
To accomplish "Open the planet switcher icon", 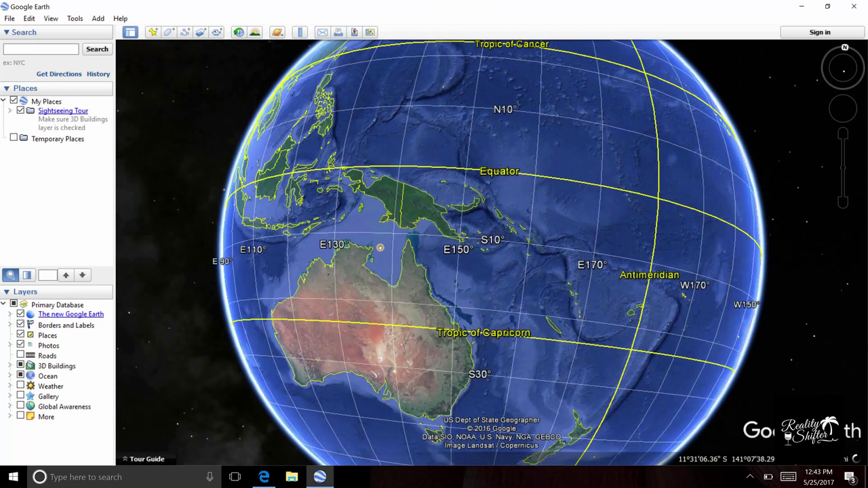I will pyautogui.click(x=277, y=32).
